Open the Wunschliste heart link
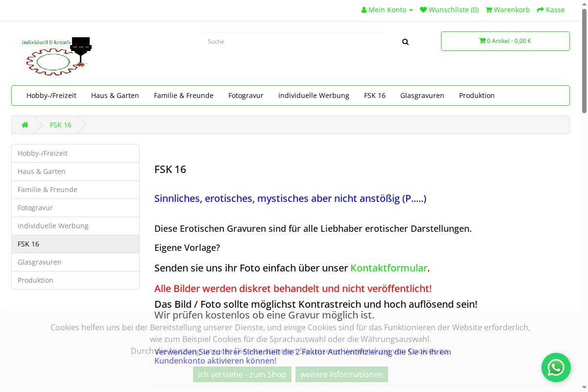Viewport: 588px width, 392px height. (x=449, y=10)
